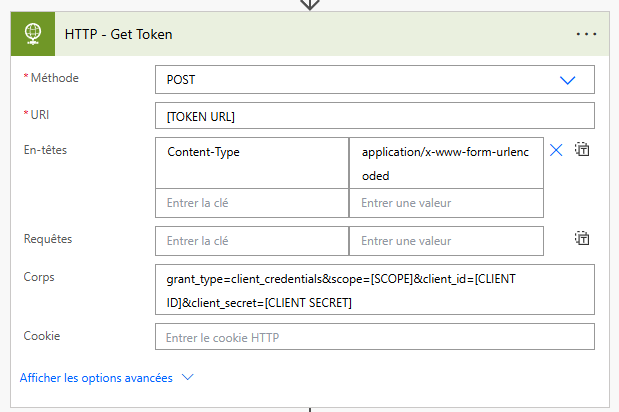
Task: Delete the Content-Type header row
Action: tap(556, 150)
